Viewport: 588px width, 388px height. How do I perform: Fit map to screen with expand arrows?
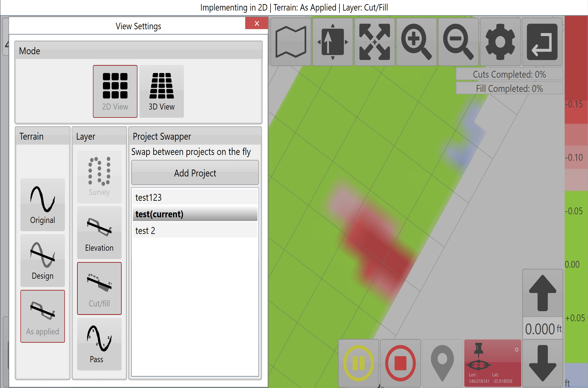[x=374, y=42]
